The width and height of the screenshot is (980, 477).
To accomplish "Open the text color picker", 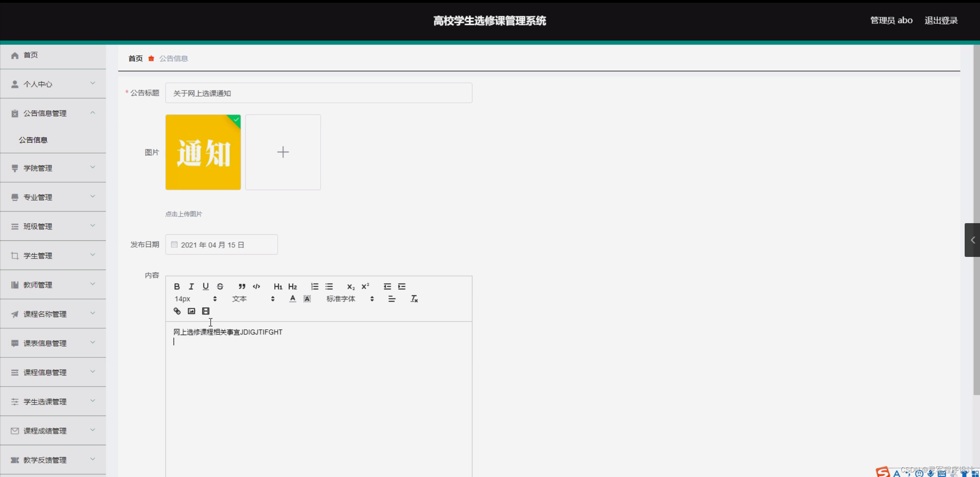I will [x=293, y=299].
